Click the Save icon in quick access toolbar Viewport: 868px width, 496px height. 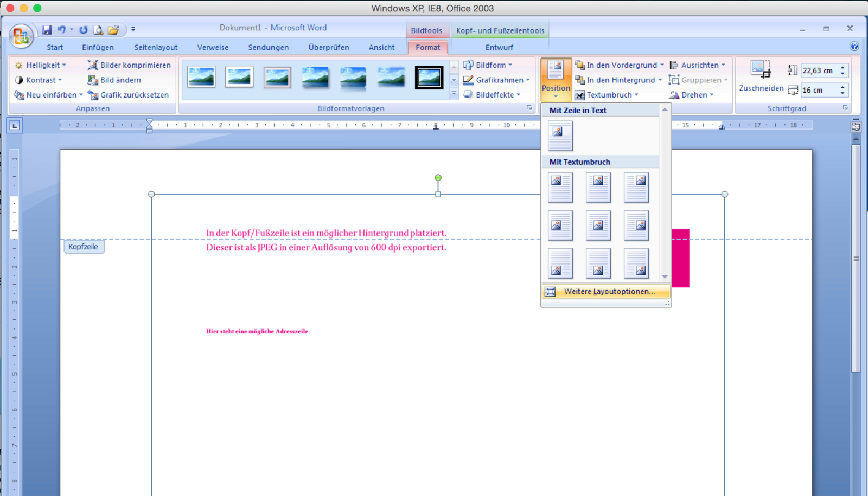click(47, 30)
